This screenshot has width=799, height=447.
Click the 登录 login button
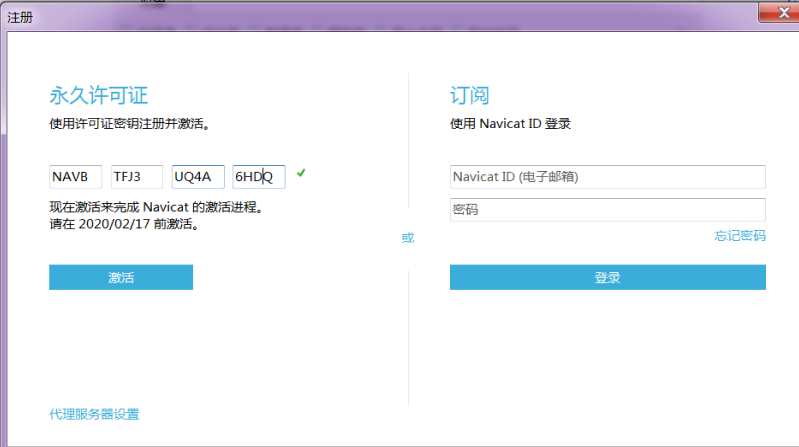[x=607, y=277]
